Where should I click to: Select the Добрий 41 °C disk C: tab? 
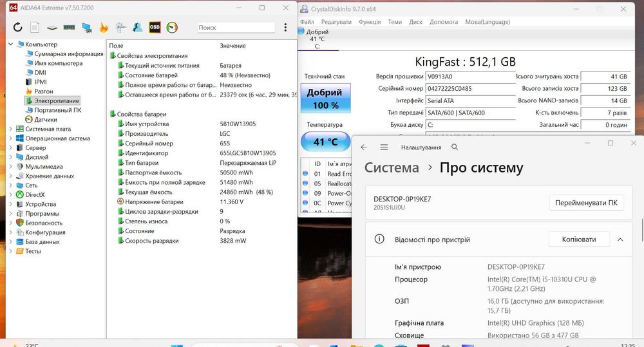click(317, 39)
